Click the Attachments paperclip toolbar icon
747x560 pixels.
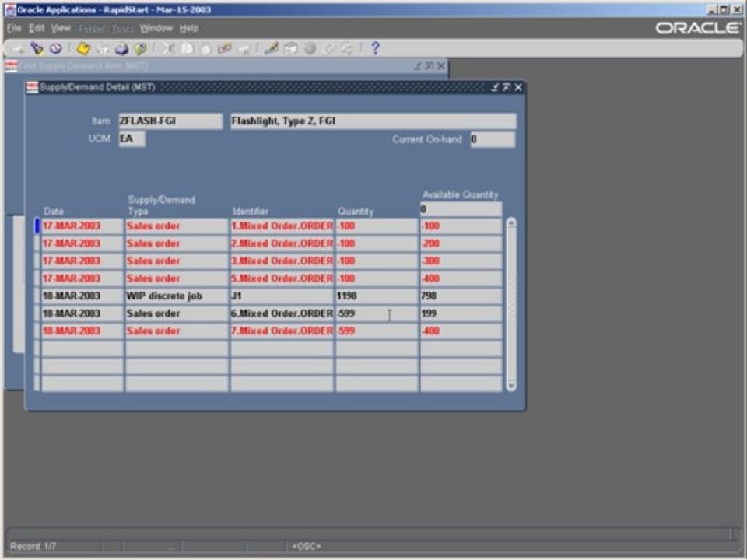[328, 48]
